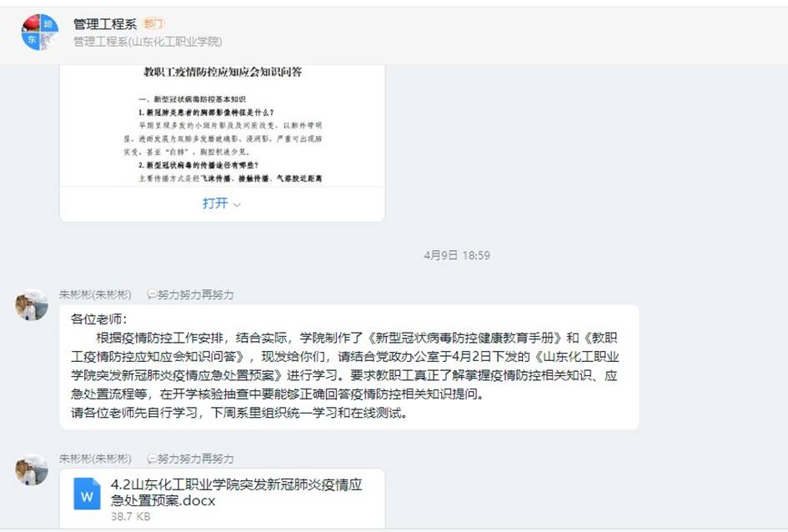This screenshot has width=788, height=532.
Task: Click the 38.7 KB file size label
Action: [x=130, y=516]
